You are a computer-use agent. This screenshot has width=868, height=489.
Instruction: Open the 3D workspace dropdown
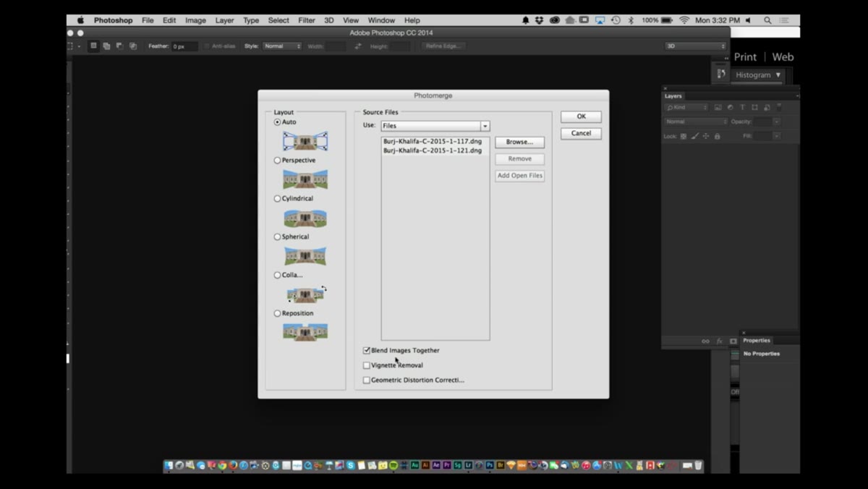(x=695, y=46)
